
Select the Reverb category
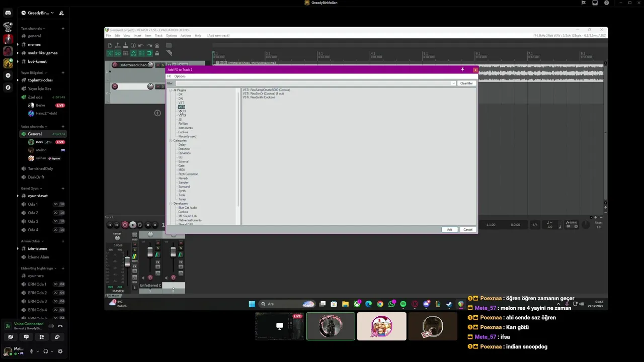183,178
